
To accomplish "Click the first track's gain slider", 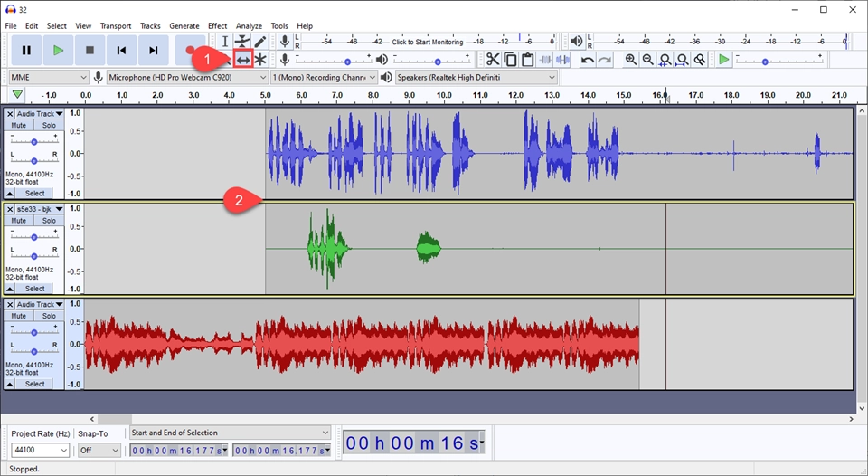I will [34, 141].
